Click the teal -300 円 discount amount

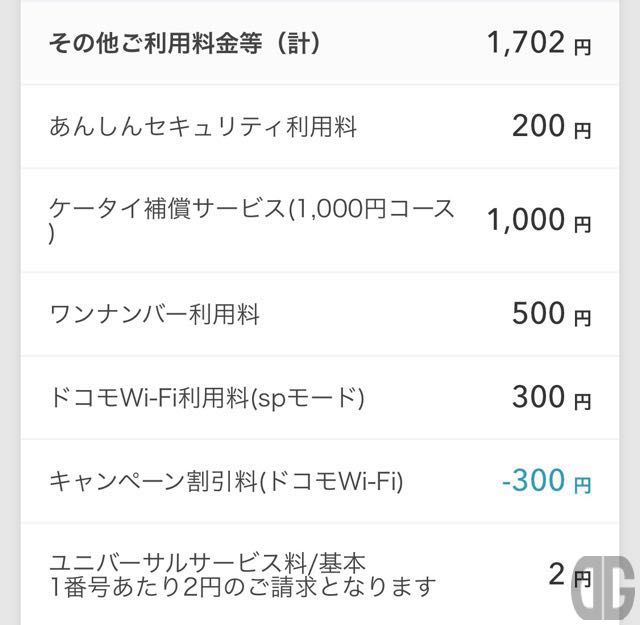(x=547, y=480)
